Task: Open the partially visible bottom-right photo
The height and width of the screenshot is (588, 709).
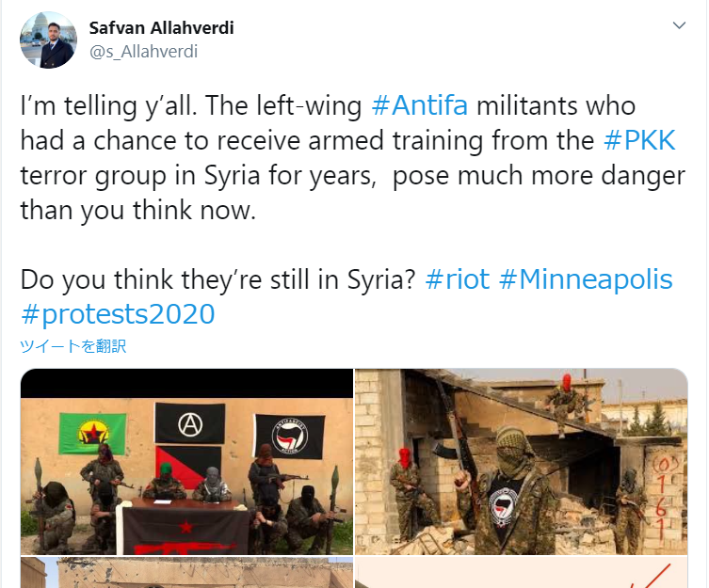Action: [x=522, y=573]
